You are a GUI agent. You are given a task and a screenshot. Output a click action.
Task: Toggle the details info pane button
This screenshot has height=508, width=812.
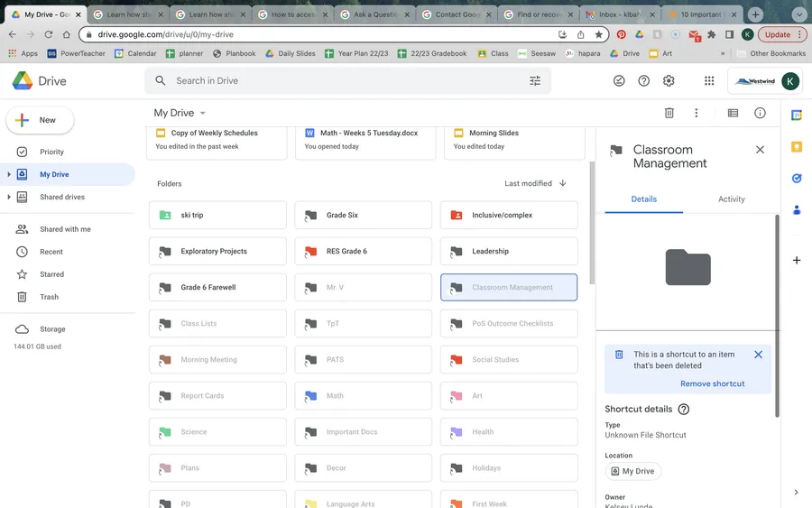point(760,113)
